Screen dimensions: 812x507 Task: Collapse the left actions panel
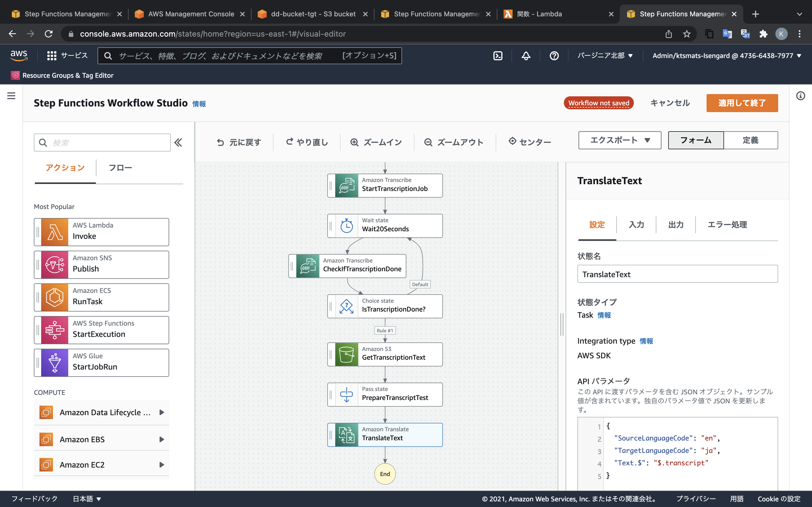pyautogui.click(x=178, y=143)
